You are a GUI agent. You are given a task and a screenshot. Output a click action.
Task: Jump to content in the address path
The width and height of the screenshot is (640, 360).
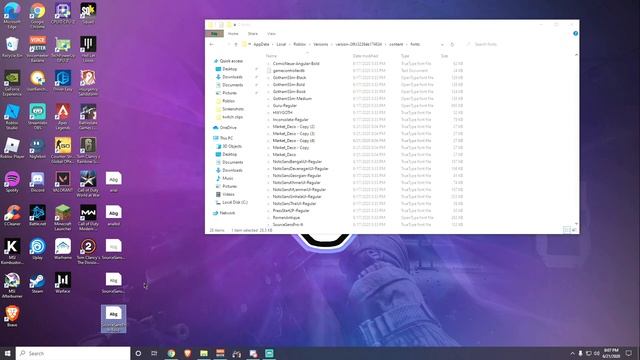[396, 44]
